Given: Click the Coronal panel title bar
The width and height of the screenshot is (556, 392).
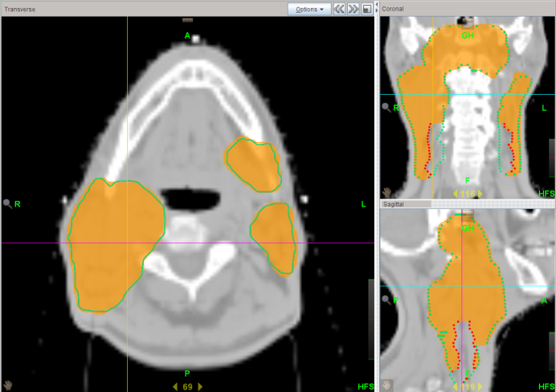Looking at the screenshot, I should click(466, 8).
